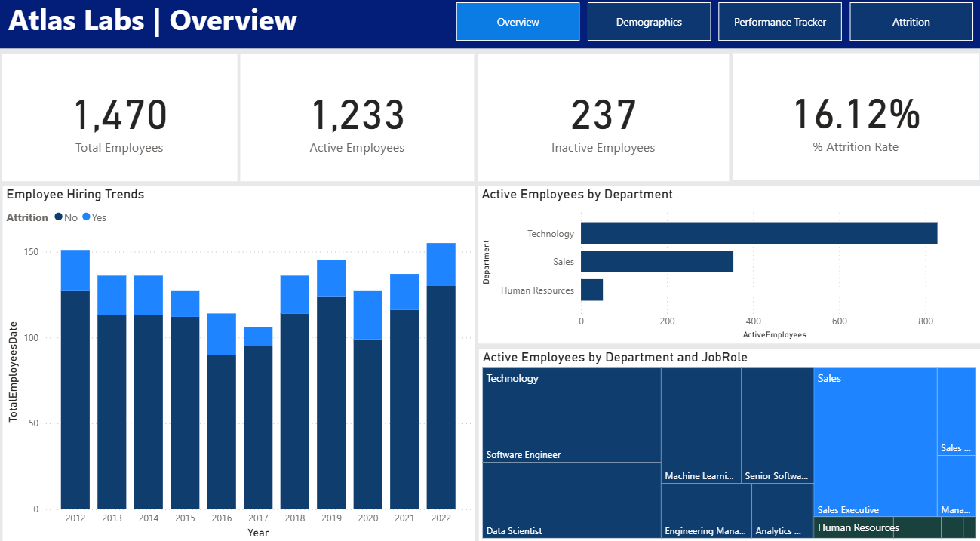Select the Active Employees card showing 1,233
The image size is (980, 541).
(x=357, y=118)
